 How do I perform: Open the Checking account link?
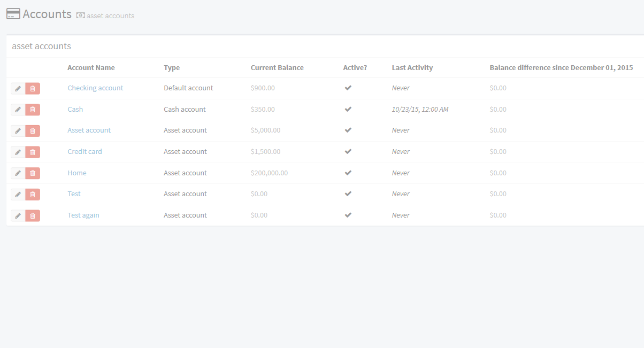(x=95, y=88)
